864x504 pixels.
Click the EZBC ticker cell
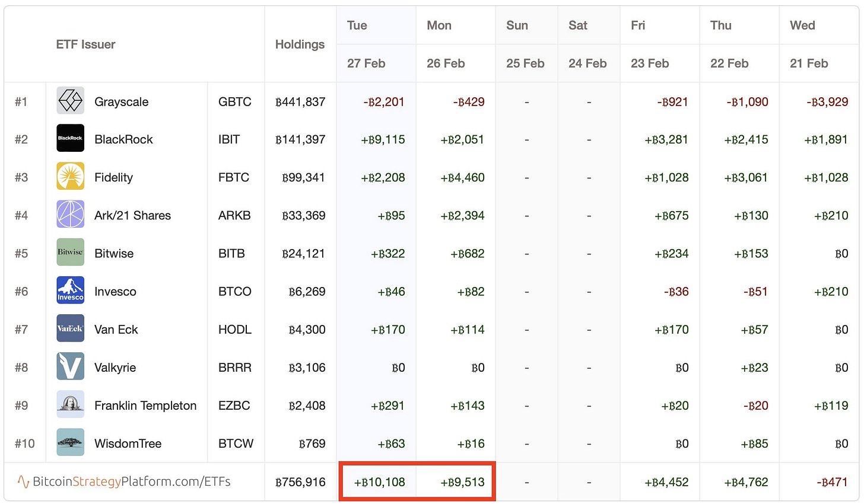[x=234, y=405]
